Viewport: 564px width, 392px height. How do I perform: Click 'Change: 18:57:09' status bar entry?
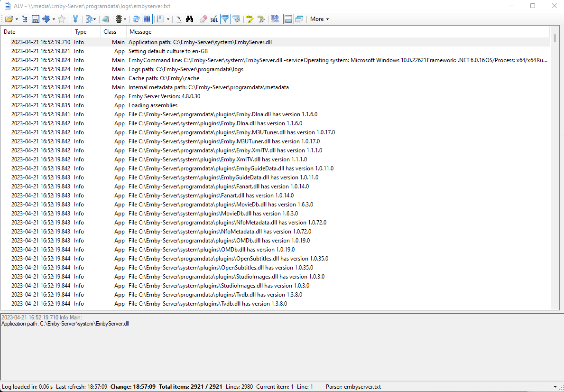[133, 387]
